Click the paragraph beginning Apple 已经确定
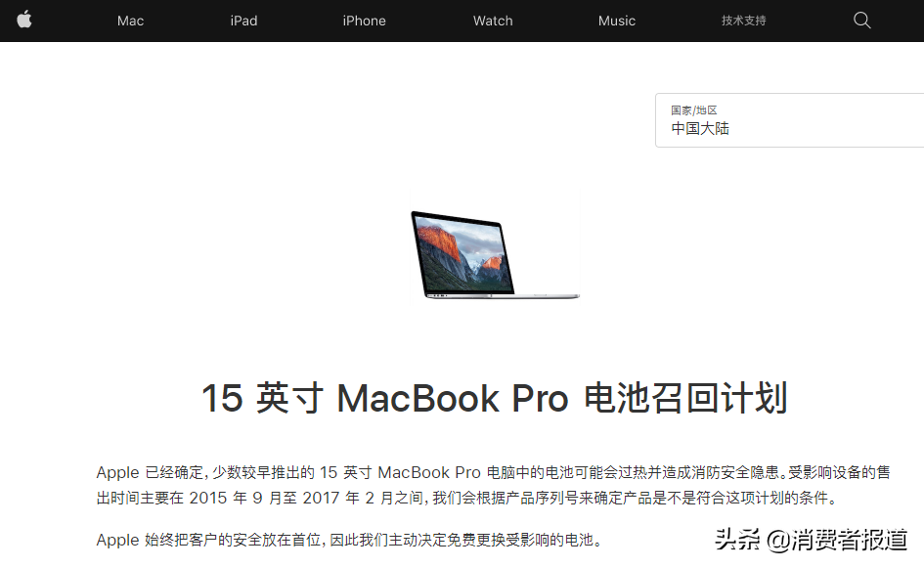The height and width of the screenshot is (568, 924). pos(493,485)
